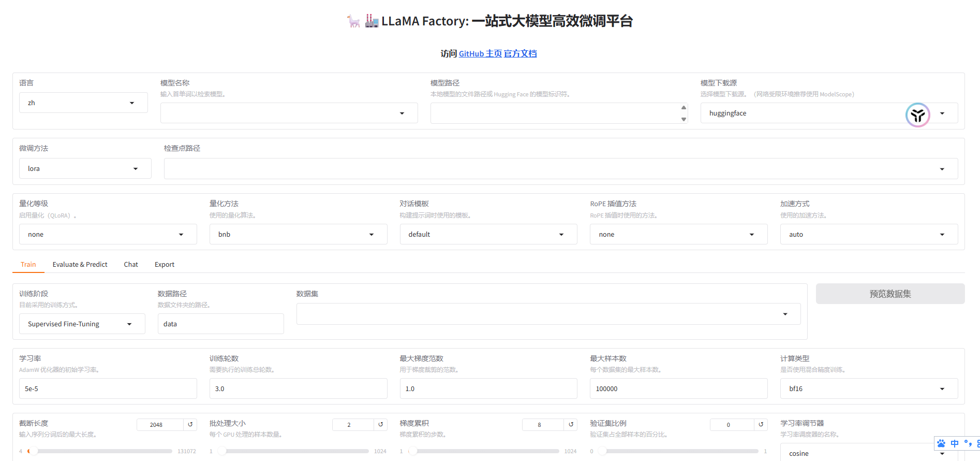Screen dimensions: 980x461
Task: Open the 加速方式 dropdown showing auto
Action: point(869,234)
